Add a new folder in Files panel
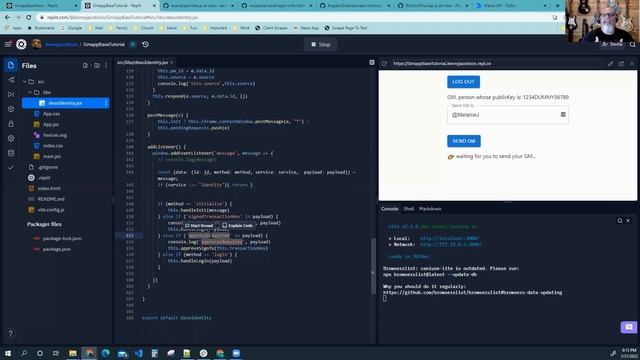This screenshot has height=360, width=640. [x=97, y=65]
